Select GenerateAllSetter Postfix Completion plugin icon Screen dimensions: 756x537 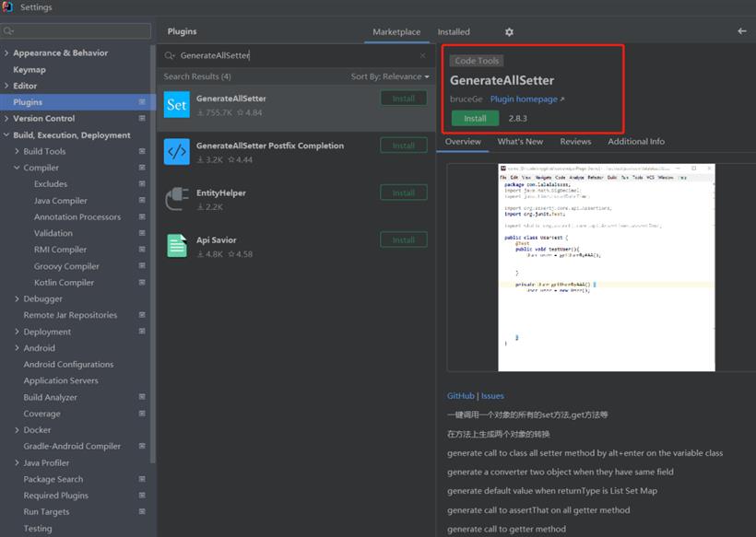pos(176,152)
